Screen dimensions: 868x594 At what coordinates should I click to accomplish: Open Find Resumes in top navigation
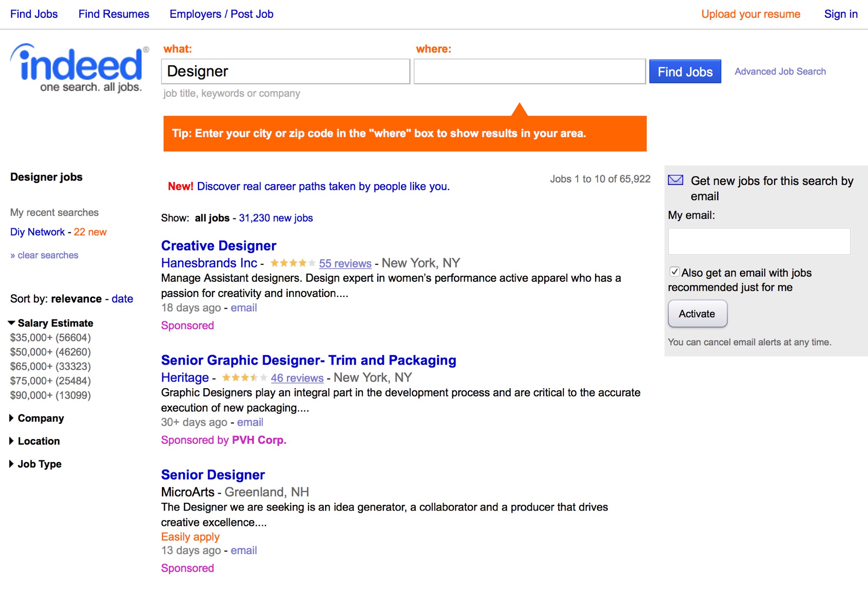coord(114,14)
